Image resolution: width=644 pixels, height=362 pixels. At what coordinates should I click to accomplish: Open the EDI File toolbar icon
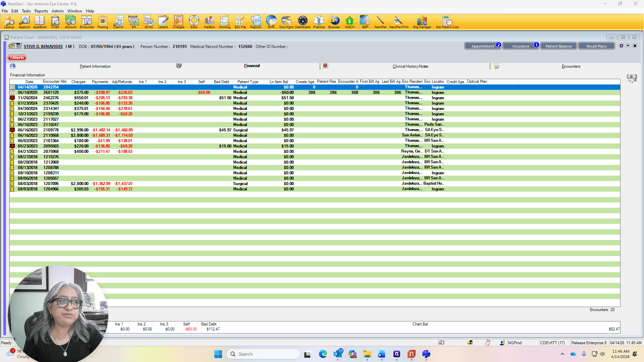(240, 22)
